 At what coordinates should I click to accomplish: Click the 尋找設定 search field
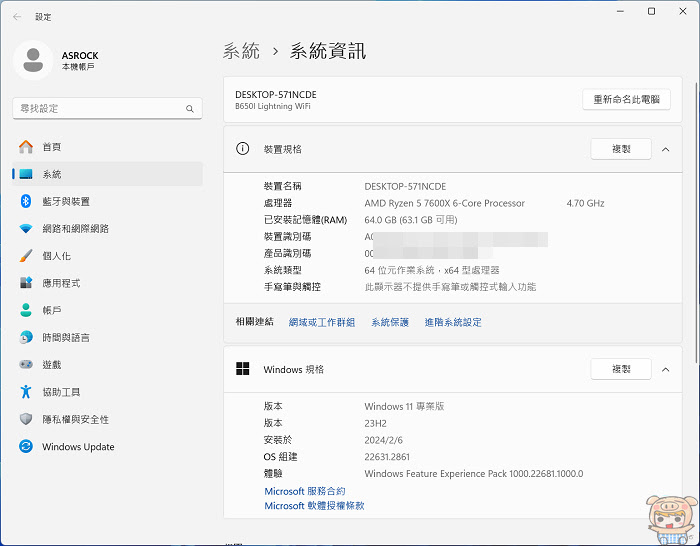click(x=107, y=108)
